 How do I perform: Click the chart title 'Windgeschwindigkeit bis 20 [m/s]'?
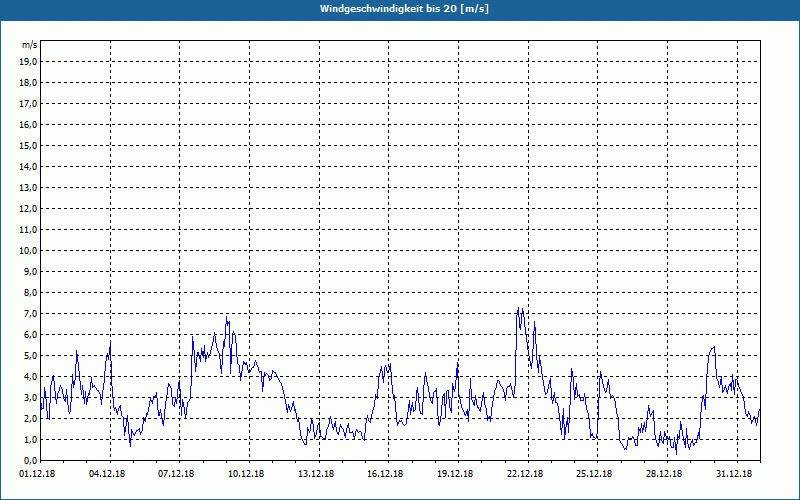[404, 9]
